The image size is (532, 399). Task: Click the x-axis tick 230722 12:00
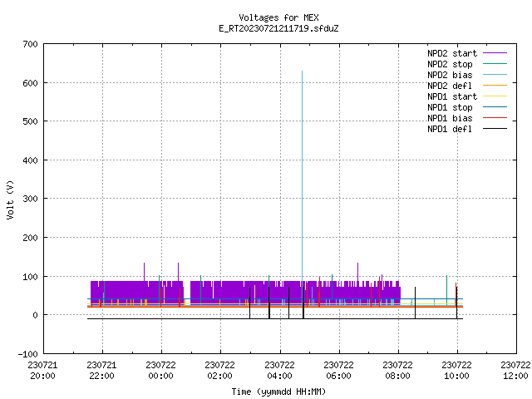tap(515, 371)
